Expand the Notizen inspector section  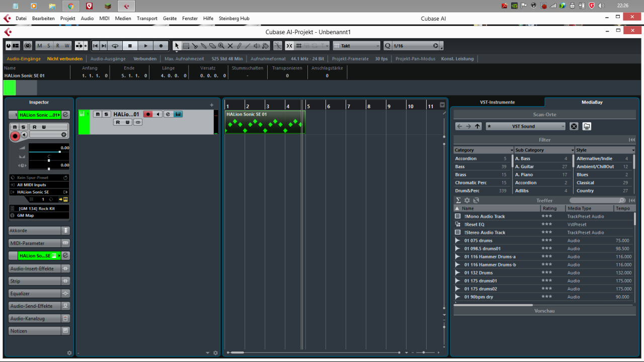tap(39, 331)
